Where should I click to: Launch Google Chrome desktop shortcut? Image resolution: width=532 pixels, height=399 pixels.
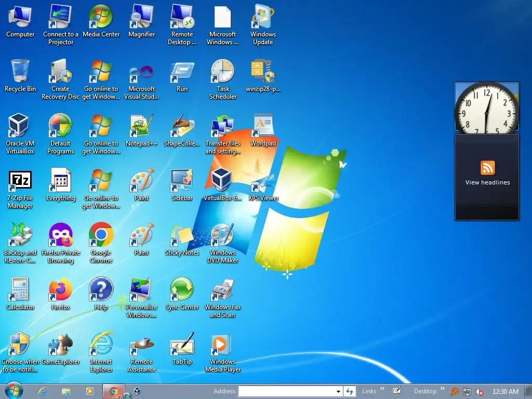(x=101, y=243)
